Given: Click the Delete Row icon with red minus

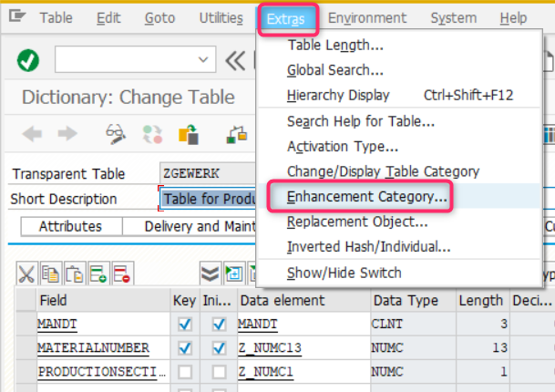Looking at the screenshot, I should 121,273.
